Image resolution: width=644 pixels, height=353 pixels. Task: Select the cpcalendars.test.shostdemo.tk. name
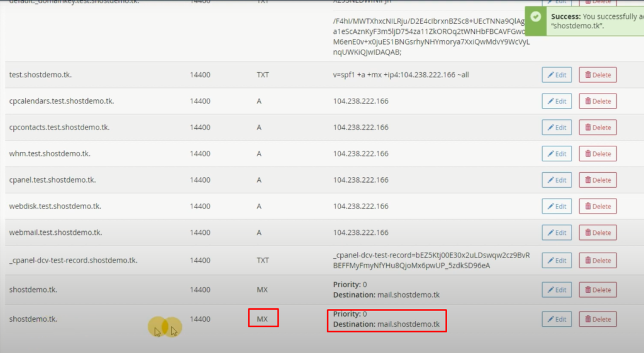click(x=62, y=101)
